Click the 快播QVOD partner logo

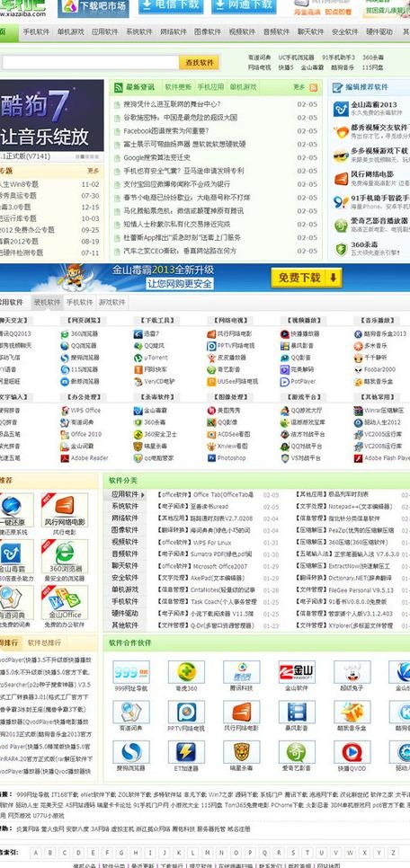point(352,752)
